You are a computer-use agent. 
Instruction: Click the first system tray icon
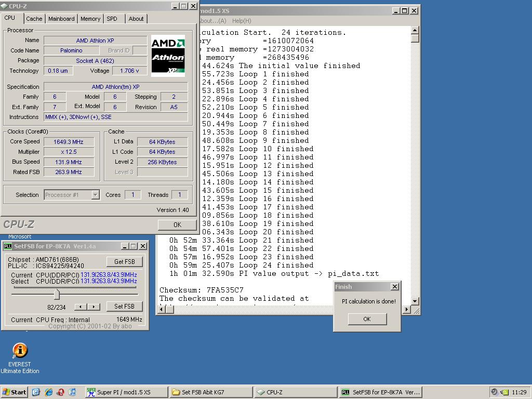coord(495,392)
